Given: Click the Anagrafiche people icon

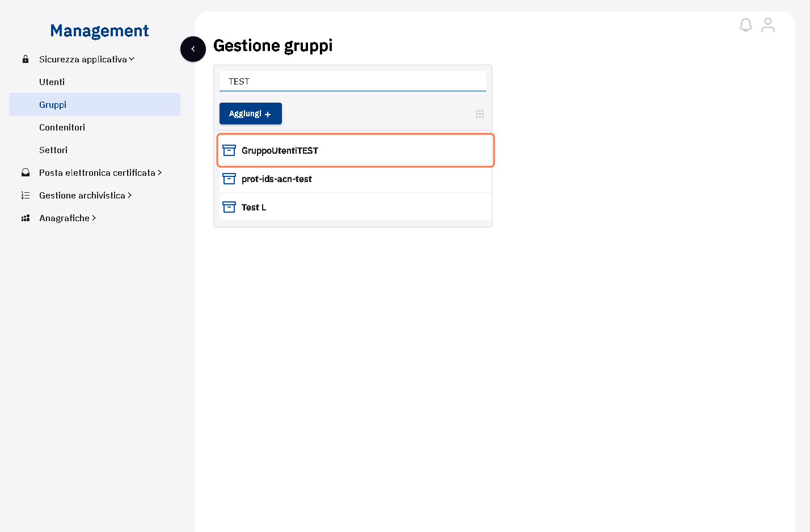Looking at the screenshot, I should click(x=26, y=218).
